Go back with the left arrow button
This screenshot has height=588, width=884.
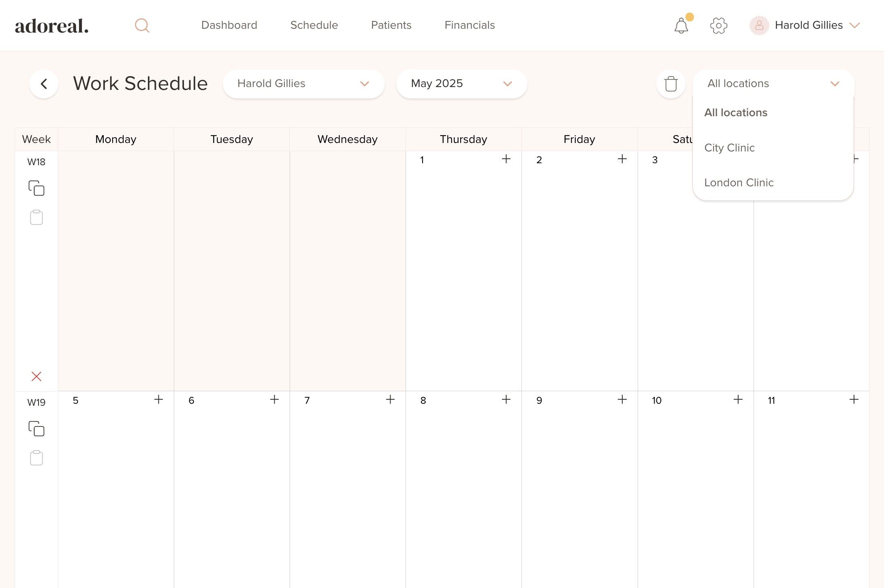click(x=44, y=84)
